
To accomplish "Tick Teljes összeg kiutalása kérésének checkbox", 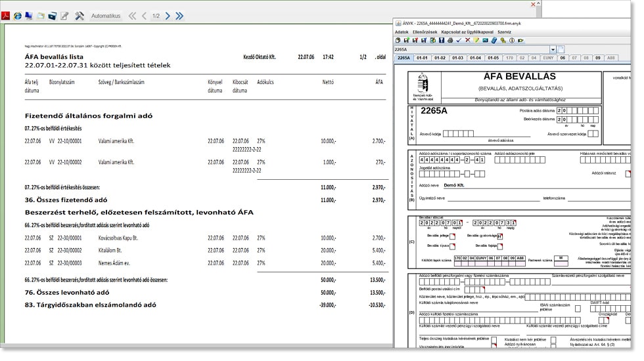I will point(494,339).
